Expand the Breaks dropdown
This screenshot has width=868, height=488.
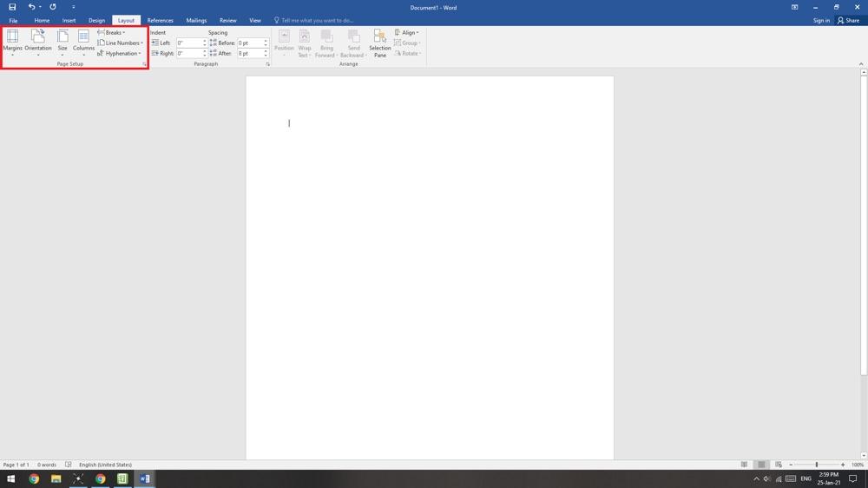click(x=112, y=32)
